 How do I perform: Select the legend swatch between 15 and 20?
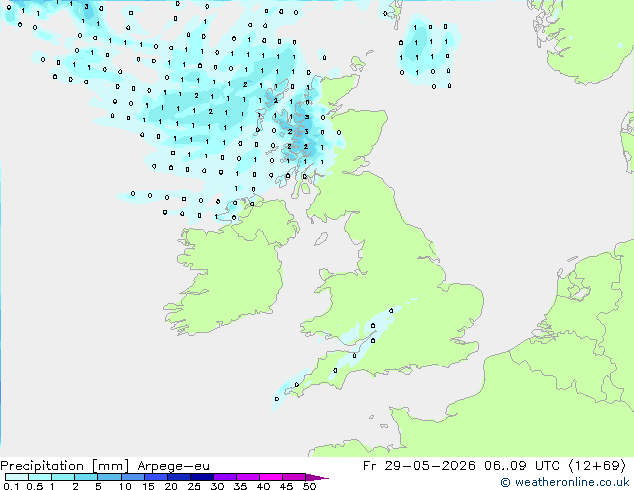coord(156,477)
